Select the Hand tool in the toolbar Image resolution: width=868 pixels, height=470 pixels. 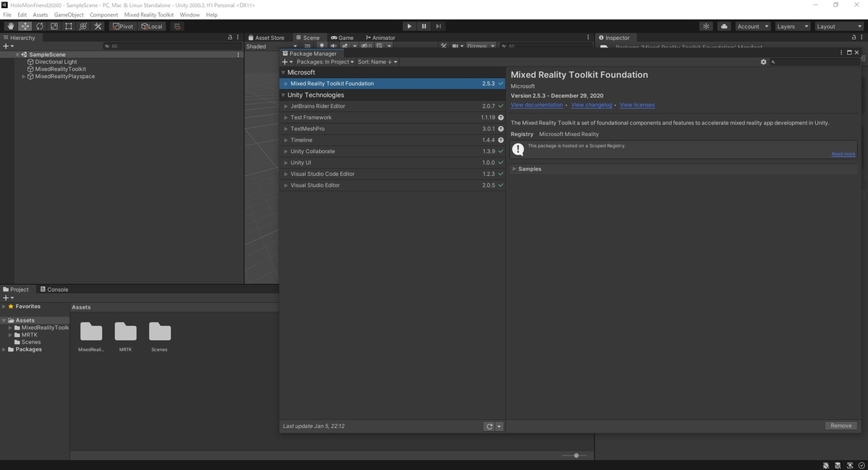[x=11, y=26]
